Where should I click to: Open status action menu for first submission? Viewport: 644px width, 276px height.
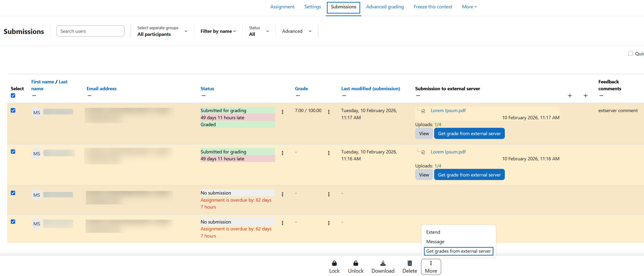point(282,112)
